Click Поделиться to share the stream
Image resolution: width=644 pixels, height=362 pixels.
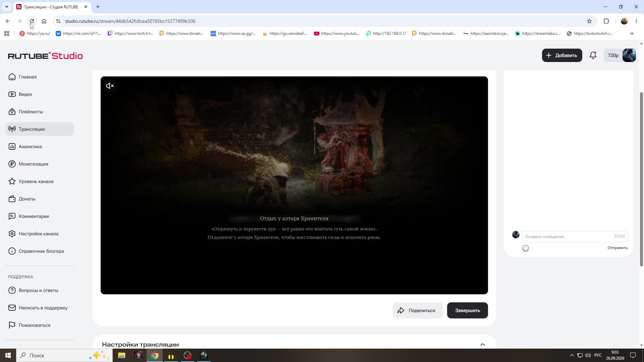coord(418,310)
